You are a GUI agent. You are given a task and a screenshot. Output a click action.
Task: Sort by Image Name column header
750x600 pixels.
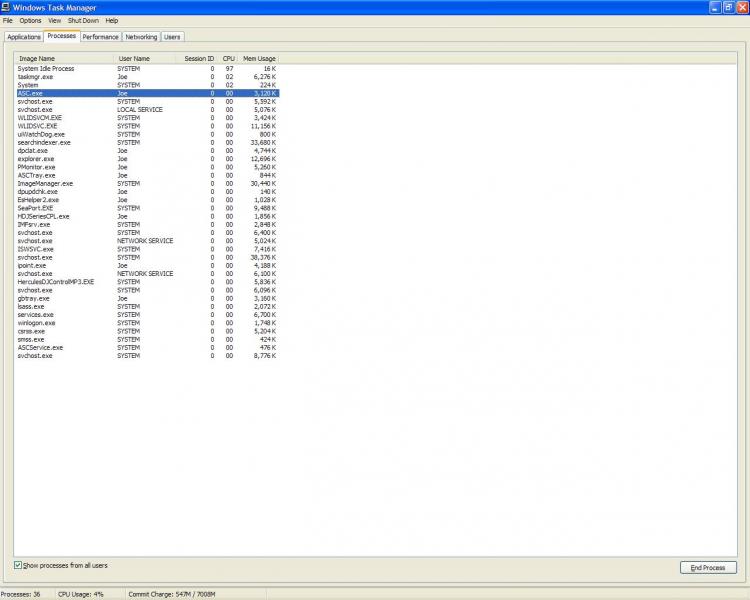click(x=64, y=58)
